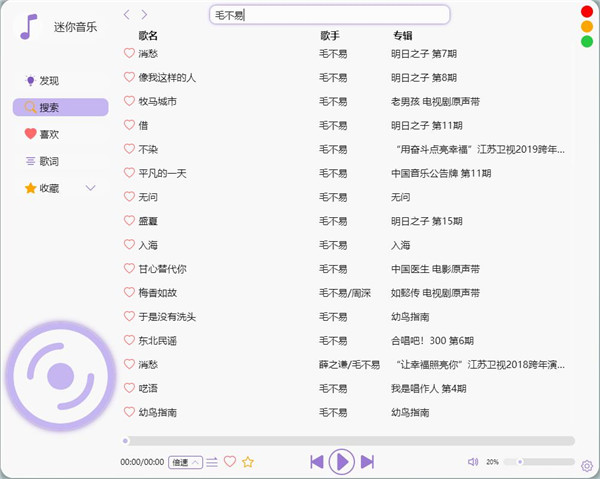The height and width of the screenshot is (479, 600).
Task: Click the 歌名 column header
Action: coord(148,36)
